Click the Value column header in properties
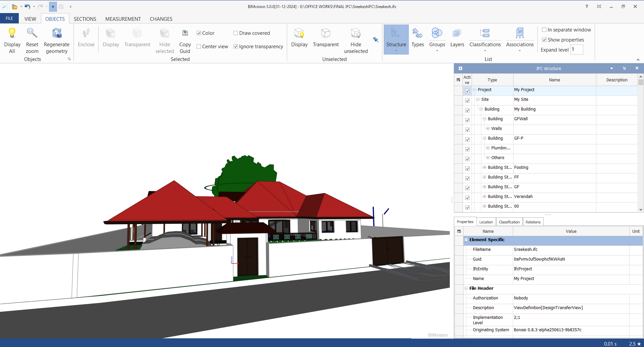 571,231
